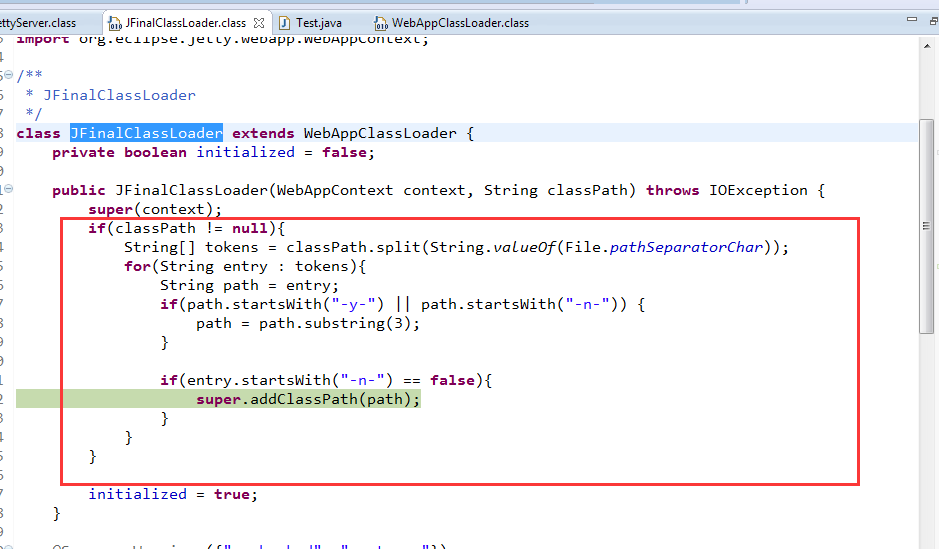Click 'pathSeparatorChar' field reference

coord(686,247)
